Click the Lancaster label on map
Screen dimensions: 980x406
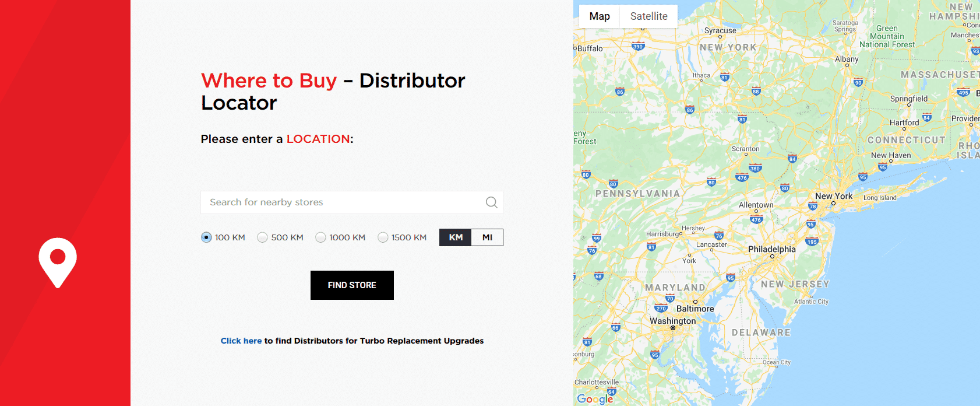pyautogui.click(x=711, y=244)
